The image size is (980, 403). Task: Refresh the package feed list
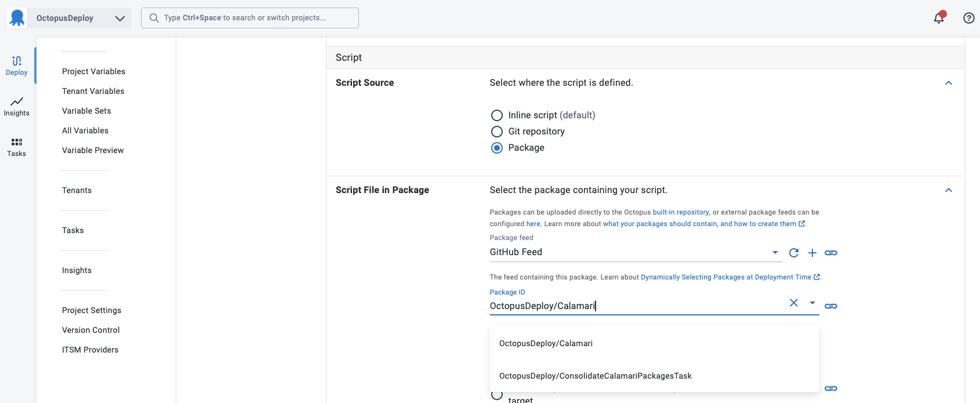(794, 253)
